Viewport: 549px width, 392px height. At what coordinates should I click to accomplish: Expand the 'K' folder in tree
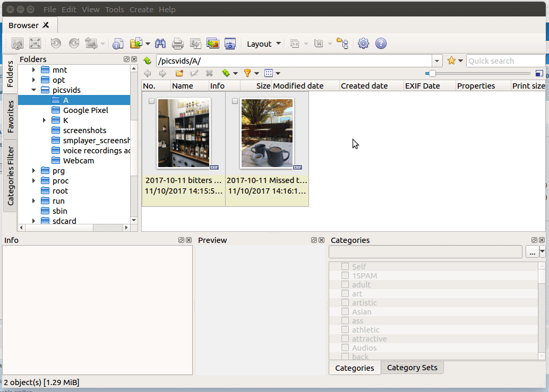pos(45,120)
